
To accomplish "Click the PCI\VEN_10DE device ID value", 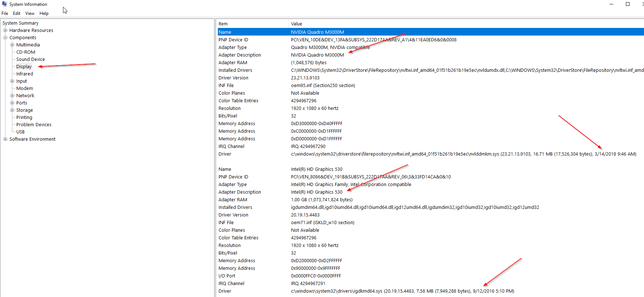I will 374,40.
